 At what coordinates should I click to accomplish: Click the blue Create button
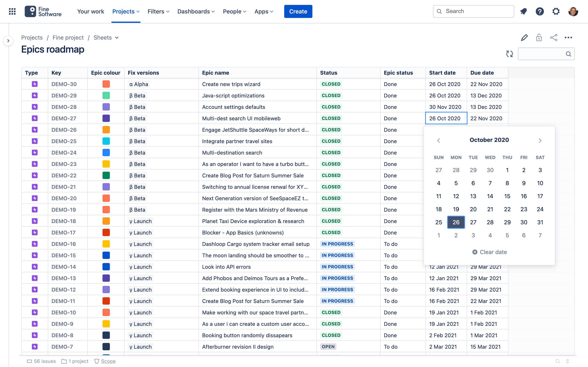click(x=298, y=11)
